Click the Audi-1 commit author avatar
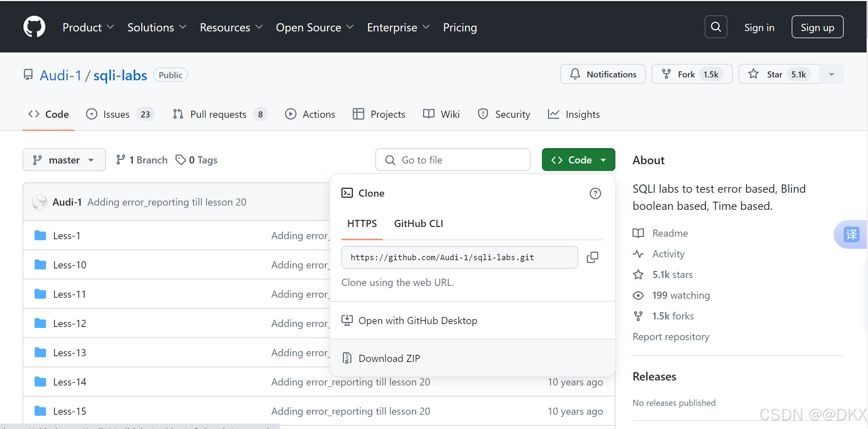Screen dimensions: 868x429 40,202
